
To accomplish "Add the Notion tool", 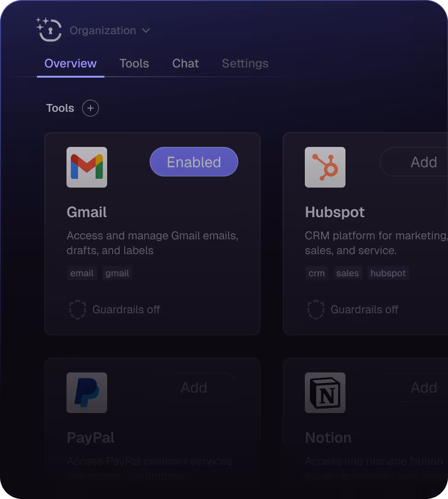I will coord(414,387).
